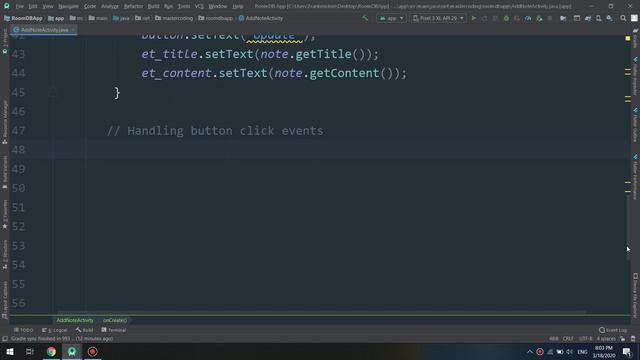Open the VCS menu
This screenshot has height=360, width=640.
[199, 6]
